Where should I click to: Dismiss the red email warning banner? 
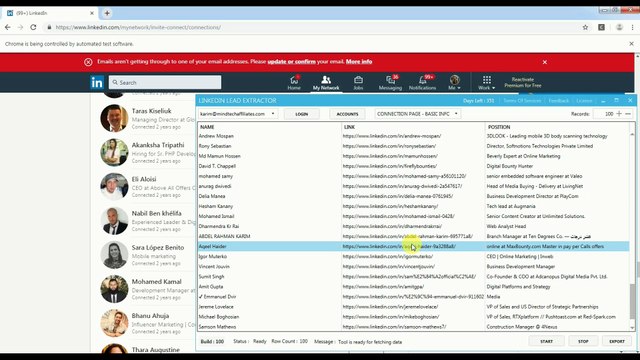[x=544, y=62]
